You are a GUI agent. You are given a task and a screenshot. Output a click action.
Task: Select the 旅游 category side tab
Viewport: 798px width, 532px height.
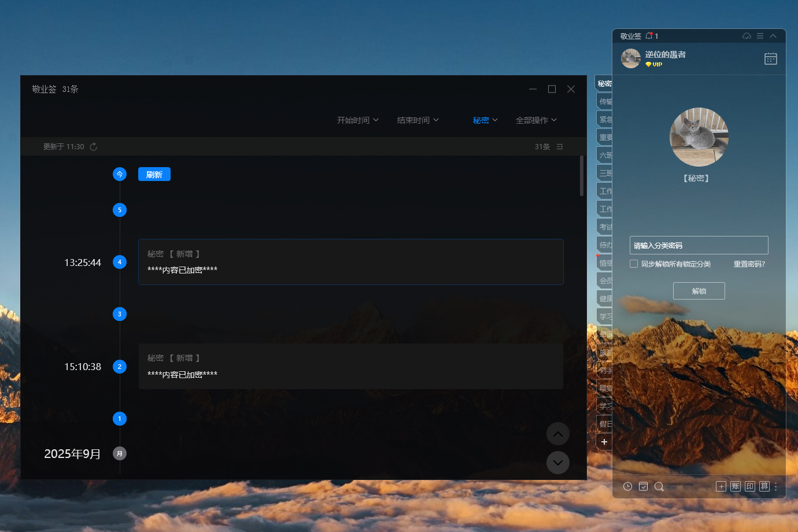point(605,352)
